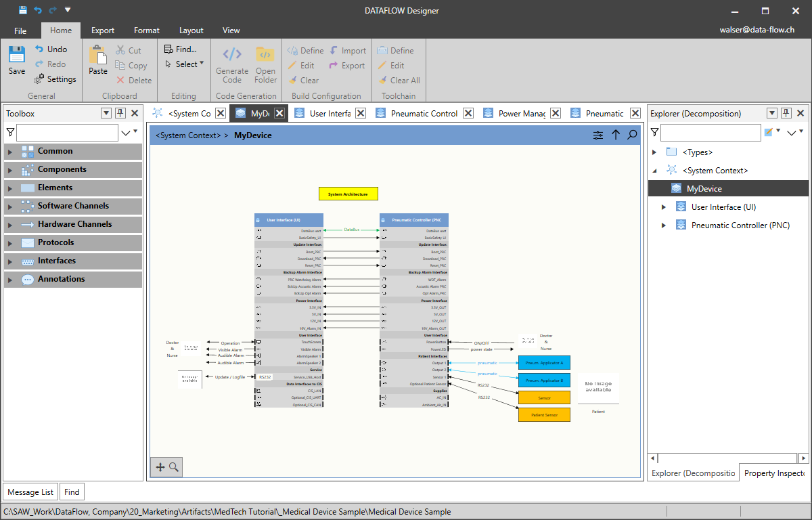Switch to the Format ribbon tab
Viewport: 812px width, 520px height.
click(147, 30)
